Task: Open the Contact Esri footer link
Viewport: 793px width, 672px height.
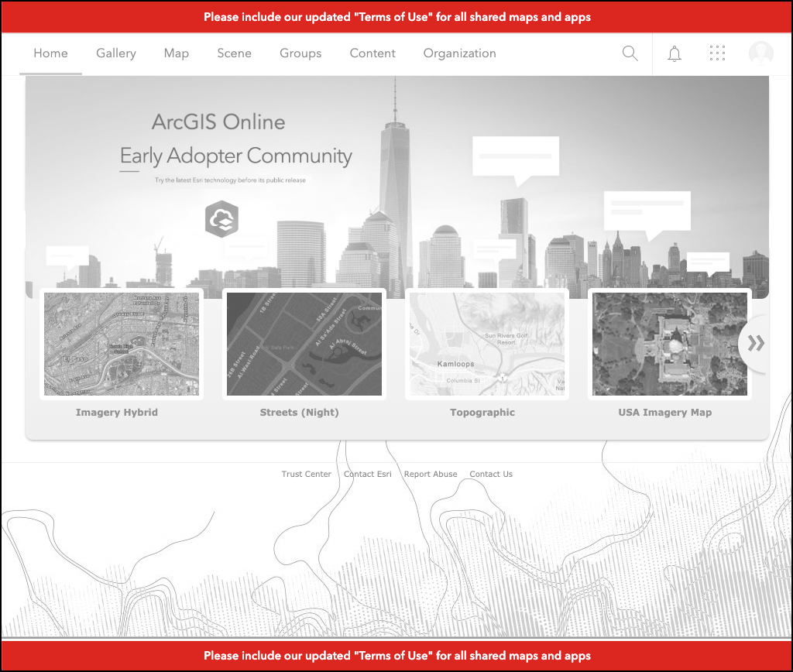Action: pyautogui.click(x=368, y=474)
